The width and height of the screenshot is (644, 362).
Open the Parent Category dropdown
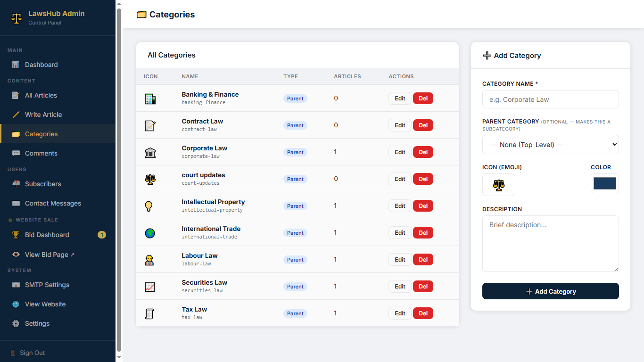tap(550, 145)
